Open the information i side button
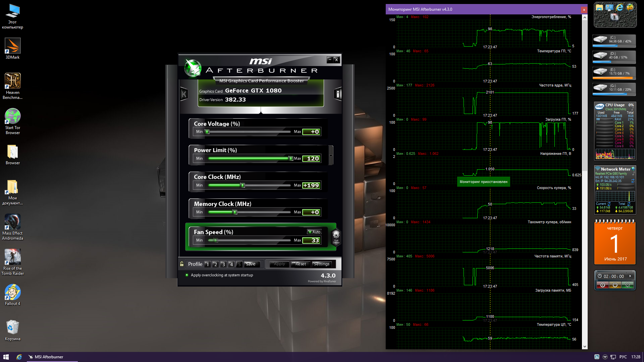The image size is (644, 362). 338,94
